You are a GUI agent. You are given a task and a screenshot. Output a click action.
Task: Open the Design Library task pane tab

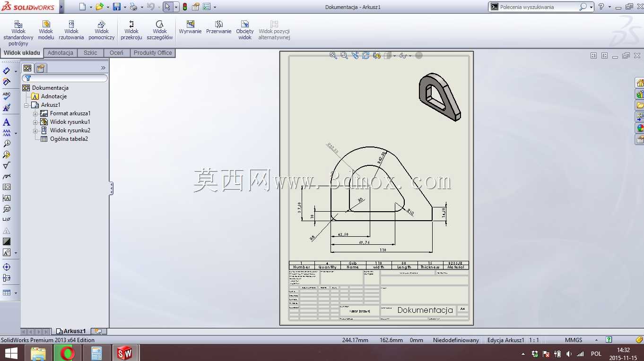(x=640, y=94)
